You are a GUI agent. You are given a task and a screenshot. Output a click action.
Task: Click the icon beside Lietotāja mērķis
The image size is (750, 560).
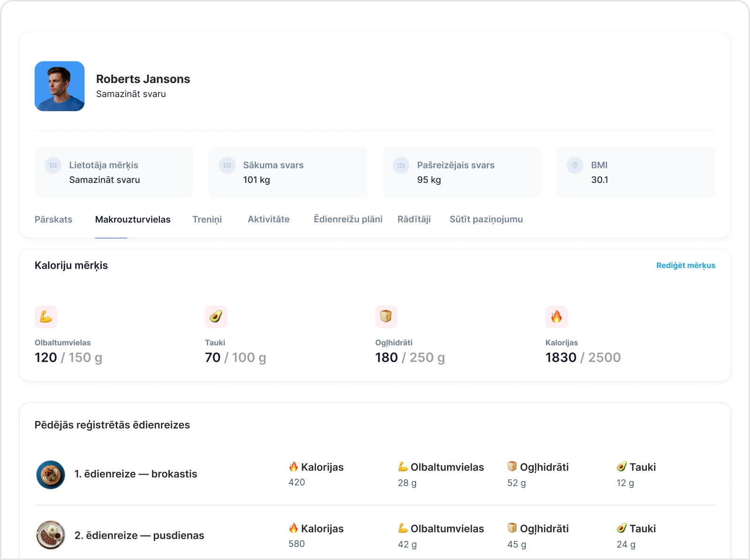tap(53, 165)
